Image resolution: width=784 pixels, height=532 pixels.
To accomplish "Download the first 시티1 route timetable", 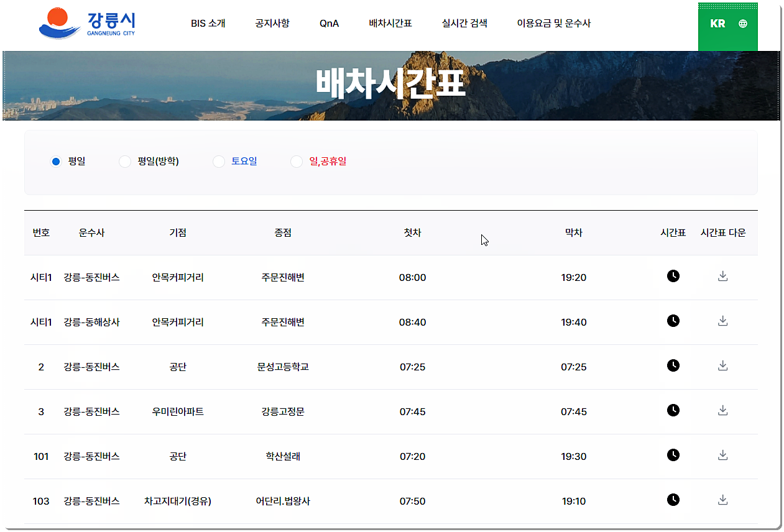I will (x=722, y=277).
